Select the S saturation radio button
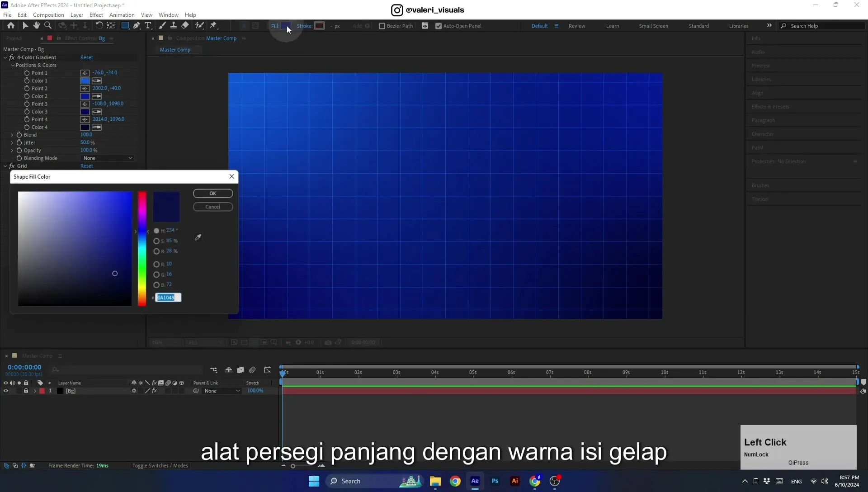 coord(156,241)
